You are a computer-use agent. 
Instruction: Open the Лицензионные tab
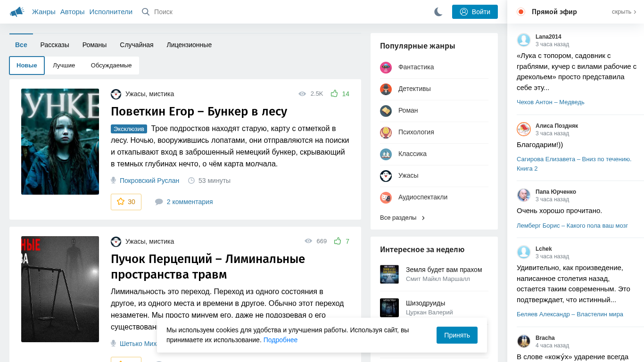click(x=189, y=45)
